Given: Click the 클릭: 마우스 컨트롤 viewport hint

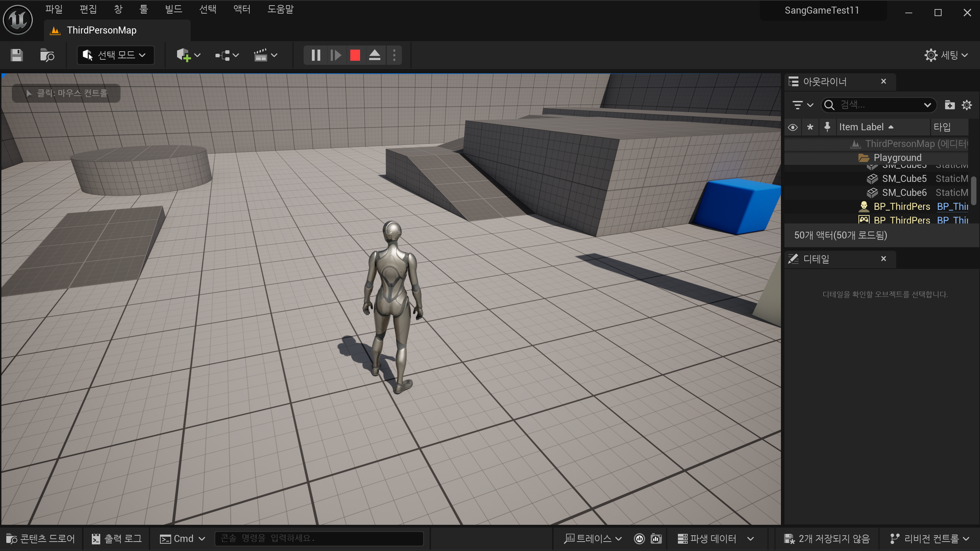Looking at the screenshot, I should [x=66, y=93].
